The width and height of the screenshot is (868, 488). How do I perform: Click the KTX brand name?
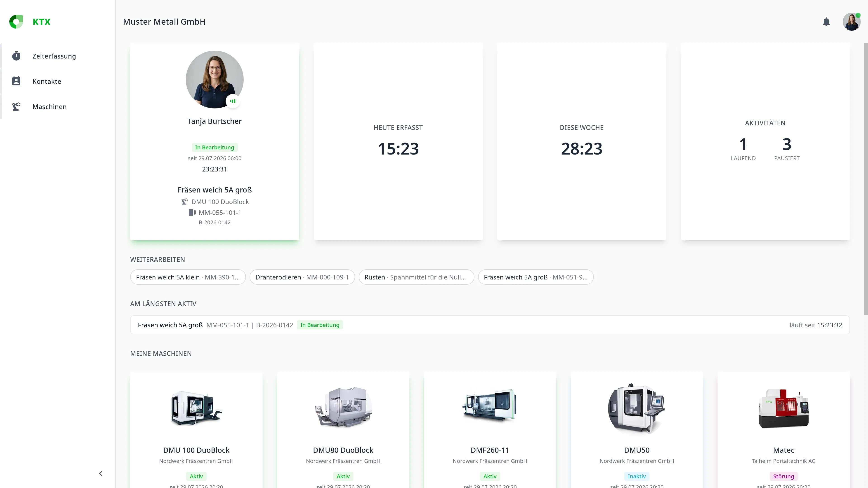41,22
